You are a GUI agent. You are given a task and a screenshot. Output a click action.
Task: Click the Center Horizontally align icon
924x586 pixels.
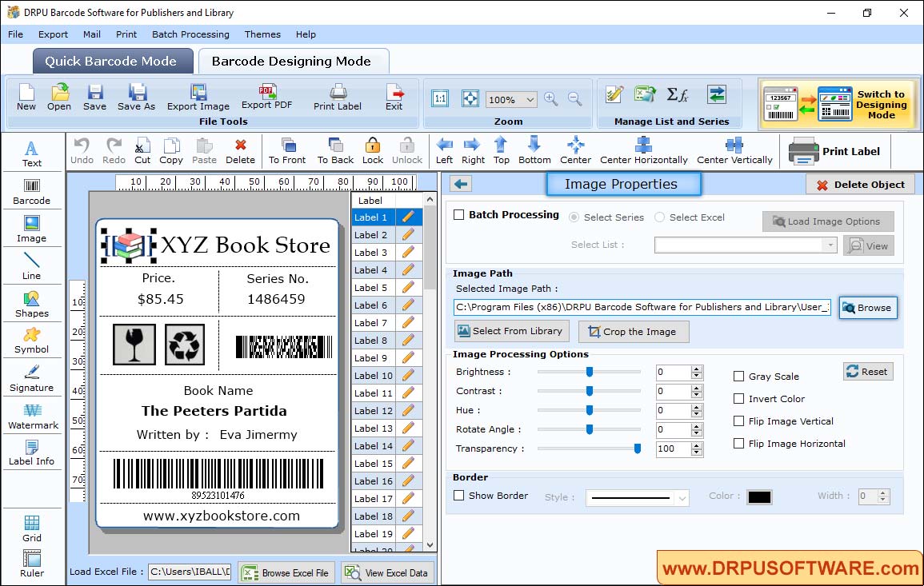[x=643, y=151]
